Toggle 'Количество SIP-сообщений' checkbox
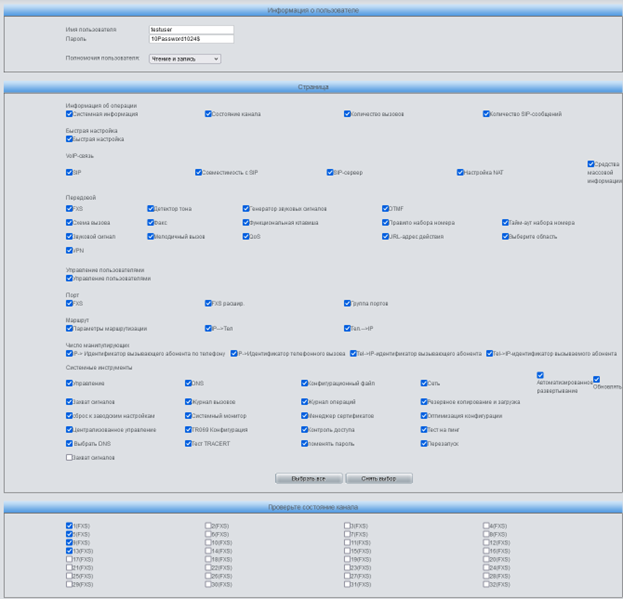This screenshot has width=623, height=599. (486, 114)
